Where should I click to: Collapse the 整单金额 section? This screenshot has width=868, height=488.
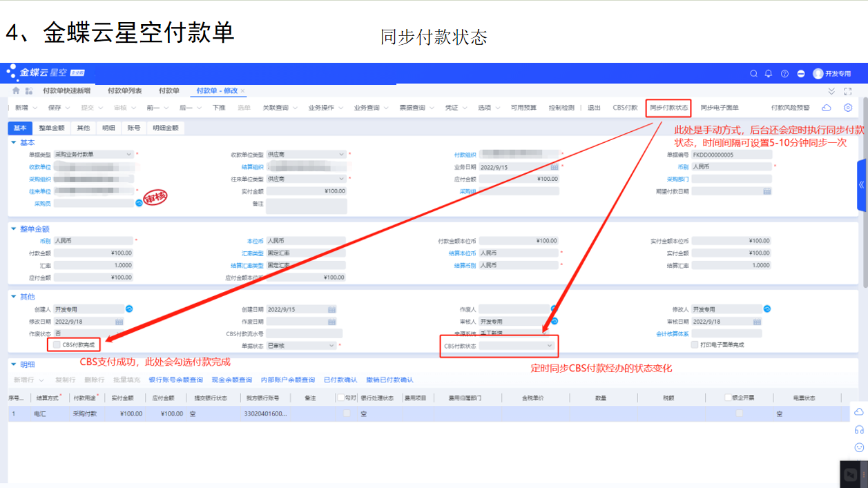point(14,228)
